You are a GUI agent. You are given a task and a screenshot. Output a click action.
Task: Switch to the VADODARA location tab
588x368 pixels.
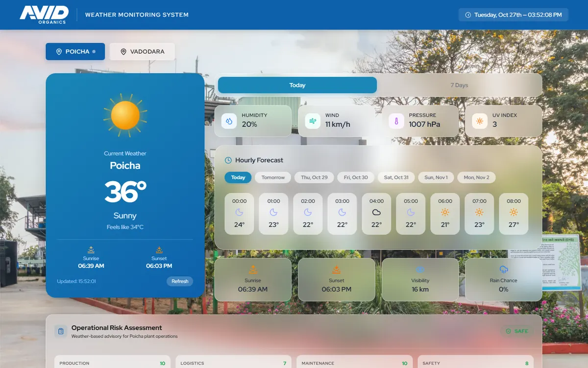[x=142, y=52]
